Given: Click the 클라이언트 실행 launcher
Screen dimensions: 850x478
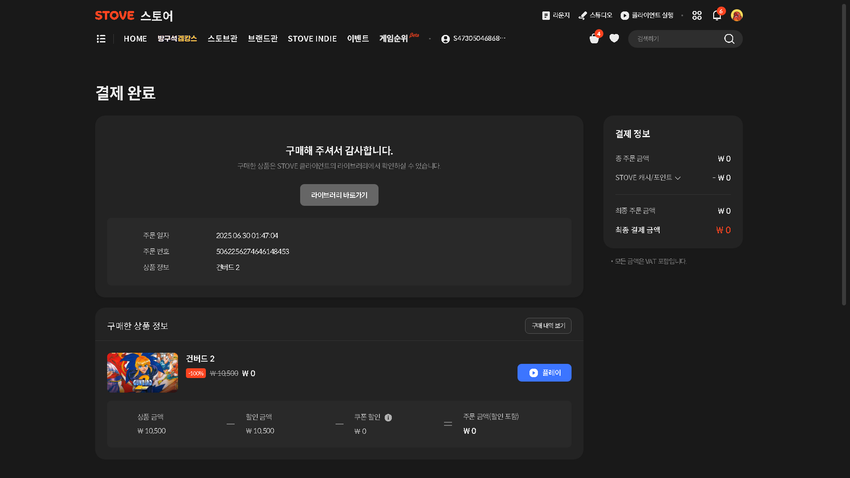Looking at the screenshot, I should 647,16.
